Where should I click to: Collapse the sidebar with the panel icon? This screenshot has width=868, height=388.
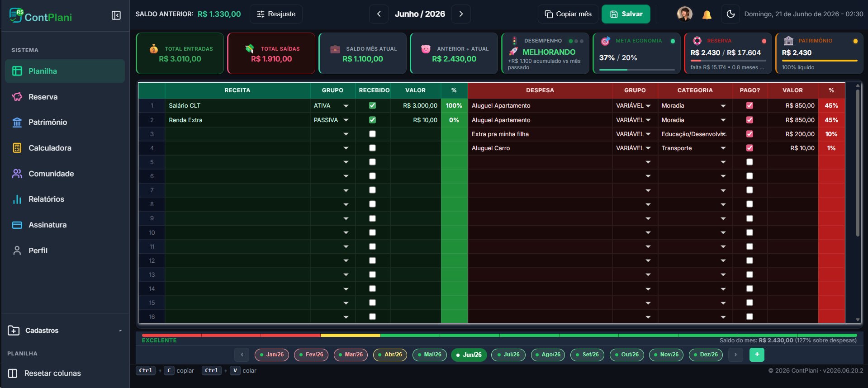(116, 15)
